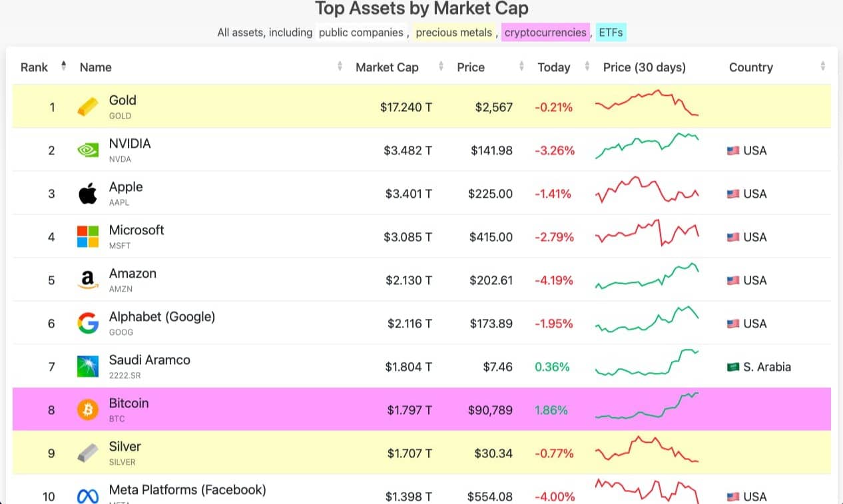Click Microsoft's 30-day price chart
Image resolution: width=843 pixels, height=504 pixels.
pyautogui.click(x=647, y=233)
